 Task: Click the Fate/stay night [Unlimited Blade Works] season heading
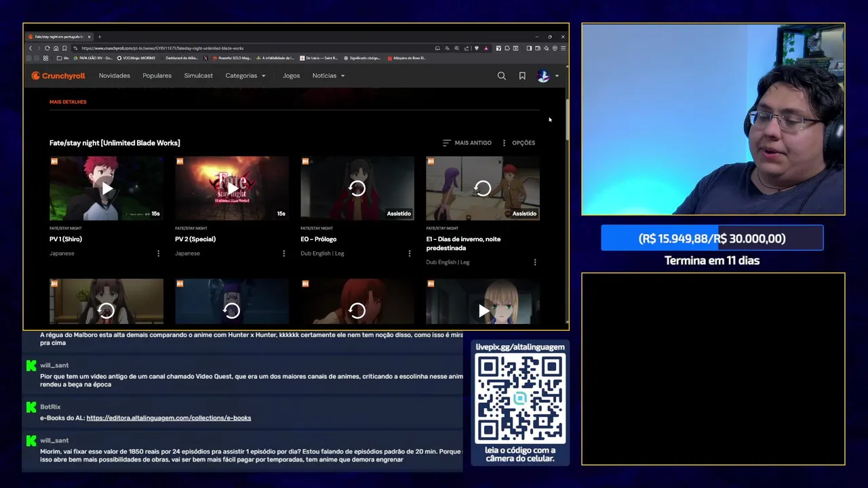pos(115,143)
